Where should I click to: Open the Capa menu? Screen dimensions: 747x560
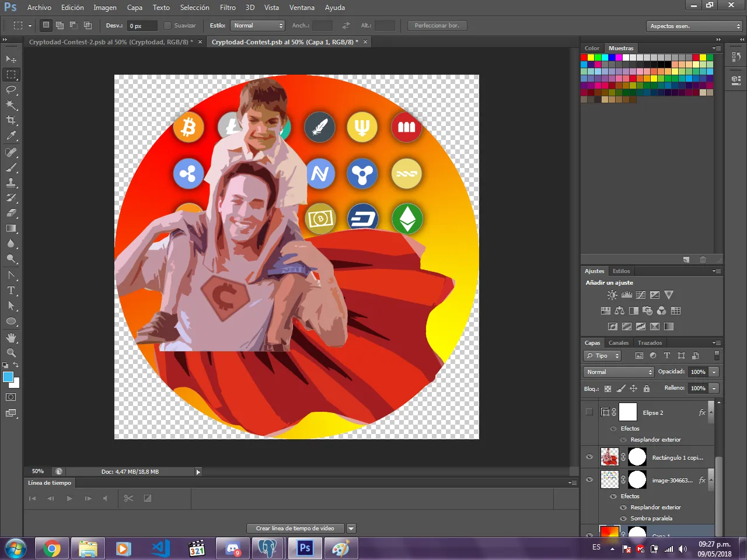pos(135,8)
